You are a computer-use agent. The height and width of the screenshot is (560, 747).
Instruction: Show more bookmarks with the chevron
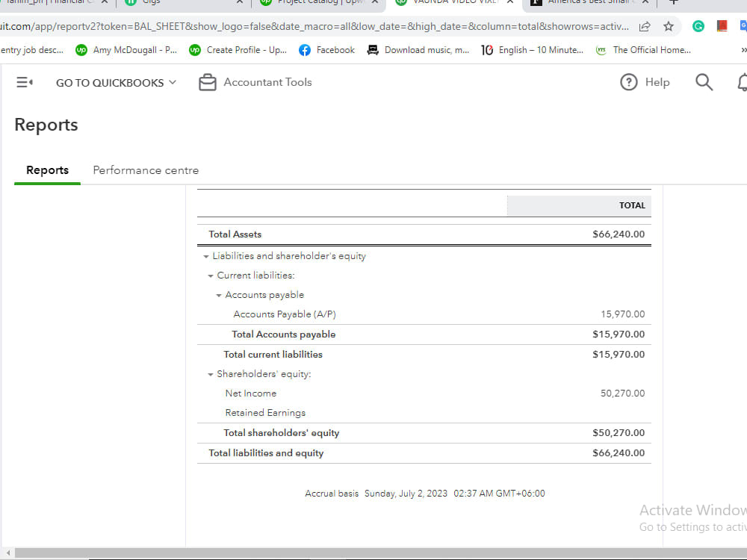[743, 50]
